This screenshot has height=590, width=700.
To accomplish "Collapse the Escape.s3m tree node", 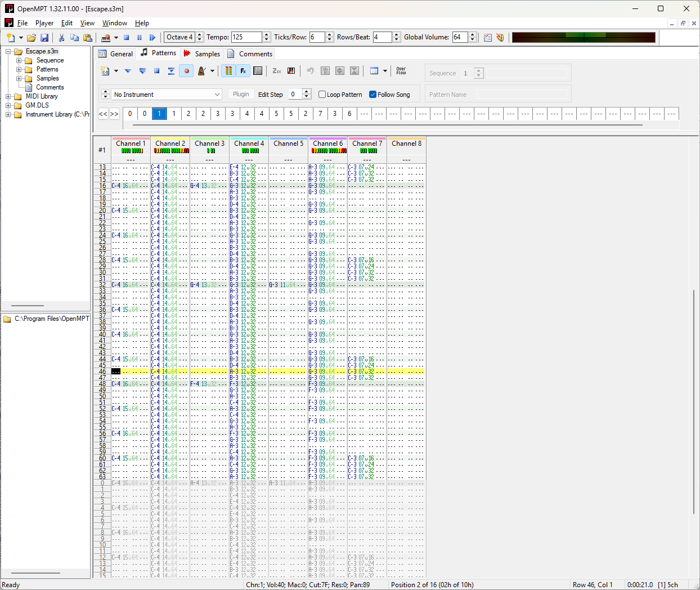I will 8,51.
